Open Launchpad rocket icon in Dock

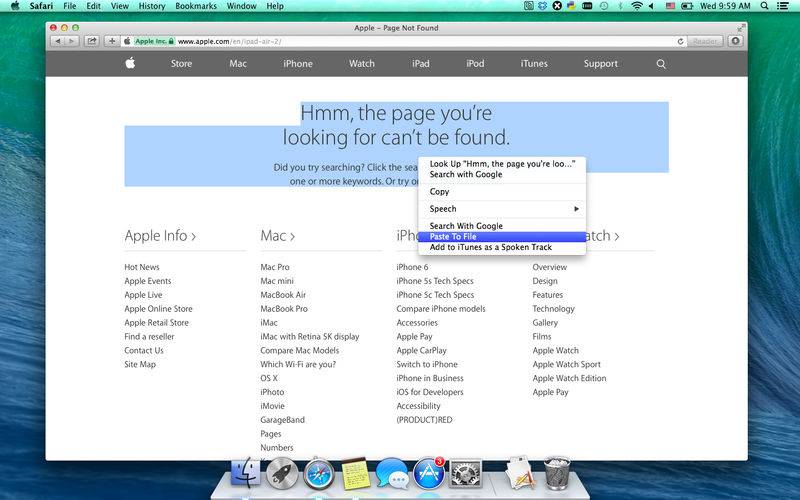tap(282, 473)
